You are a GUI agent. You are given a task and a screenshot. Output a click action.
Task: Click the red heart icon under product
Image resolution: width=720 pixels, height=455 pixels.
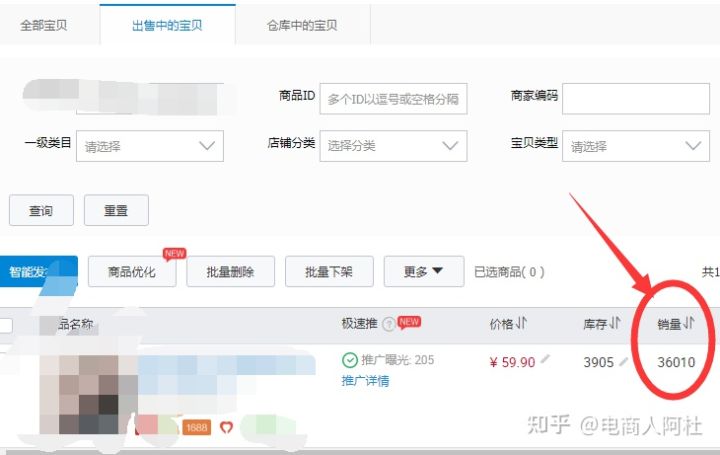pyautogui.click(x=226, y=427)
